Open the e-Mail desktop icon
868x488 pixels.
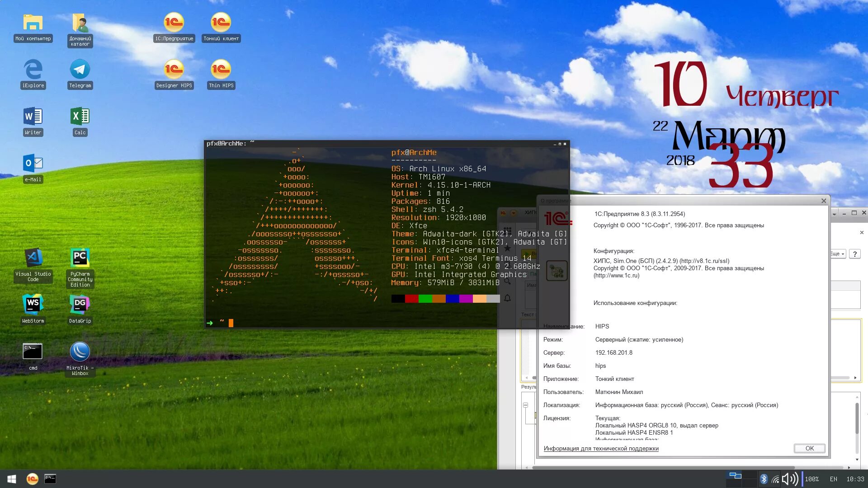[33, 169]
